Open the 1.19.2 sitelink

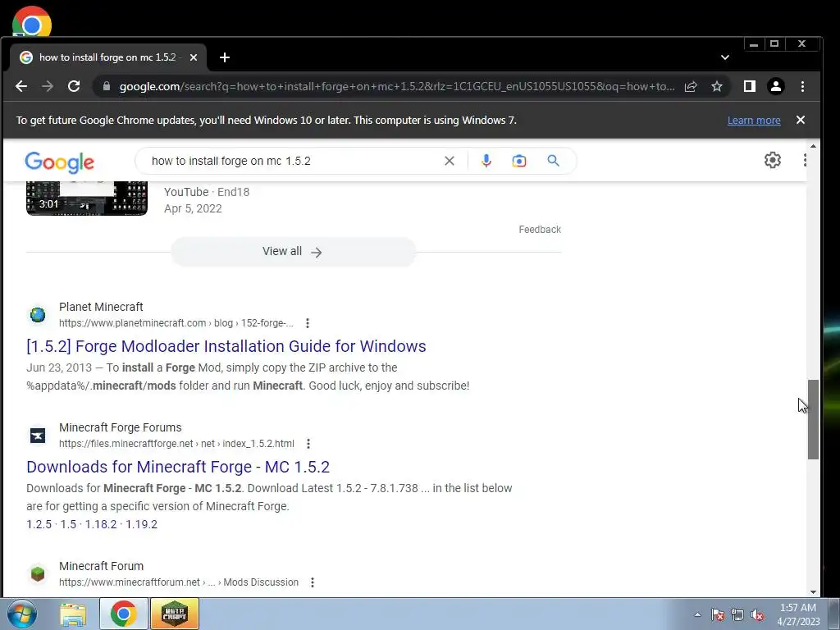pyautogui.click(x=141, y=524)
